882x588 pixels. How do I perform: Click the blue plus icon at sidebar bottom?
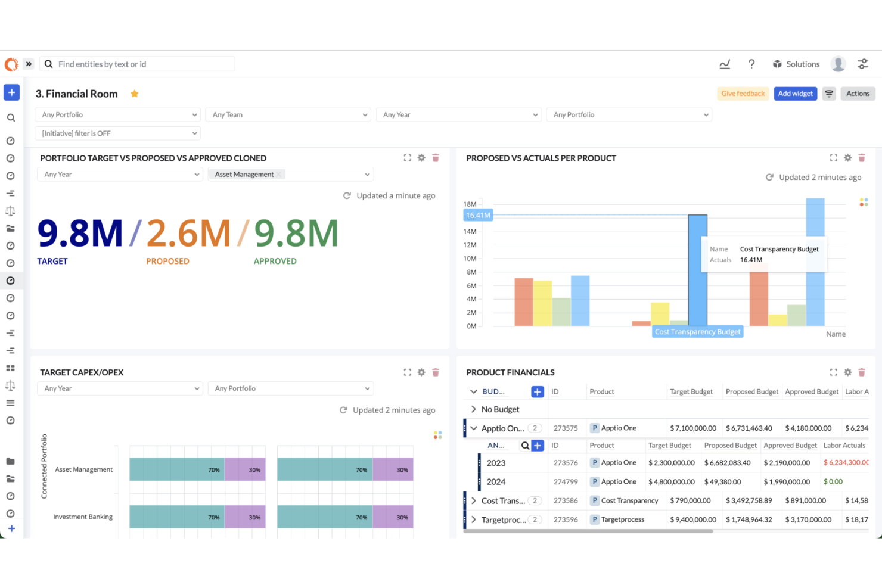11,528
